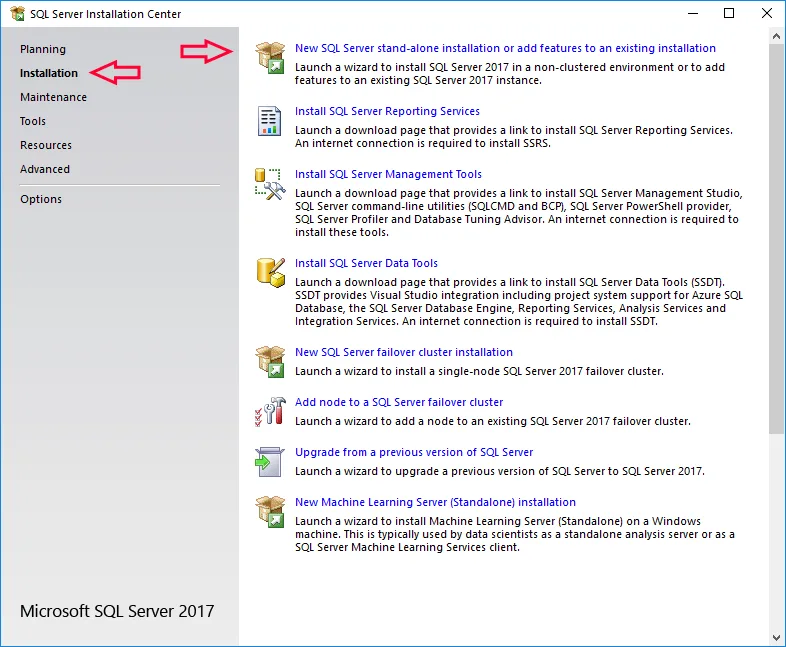Viewport: 786px width, 647px height.
Task: Click the scrollbar down arrow
Action: (x=776, y=638)
